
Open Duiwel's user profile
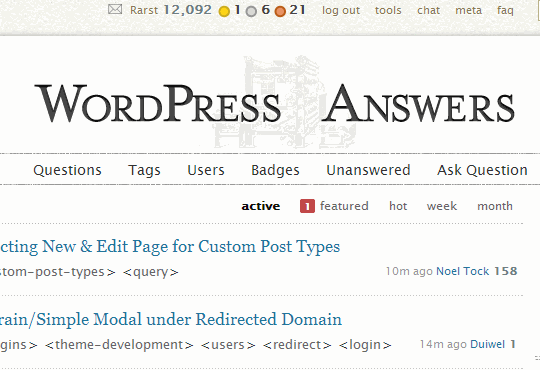coord(487,344)
